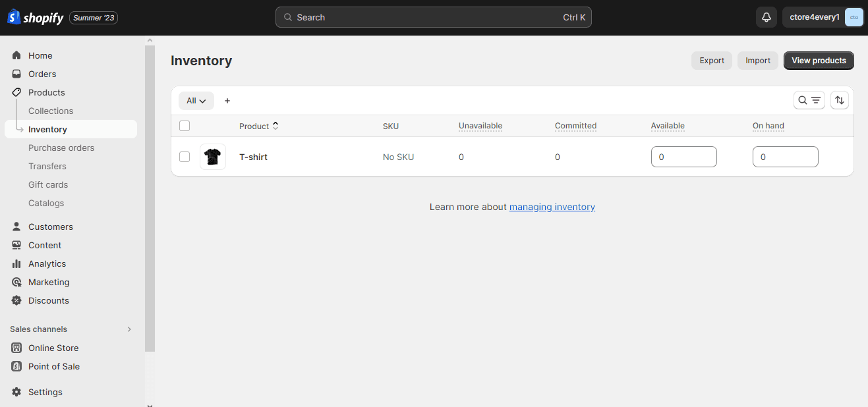Open Gift cards page

pyautogui.click(x=48, y=184)
